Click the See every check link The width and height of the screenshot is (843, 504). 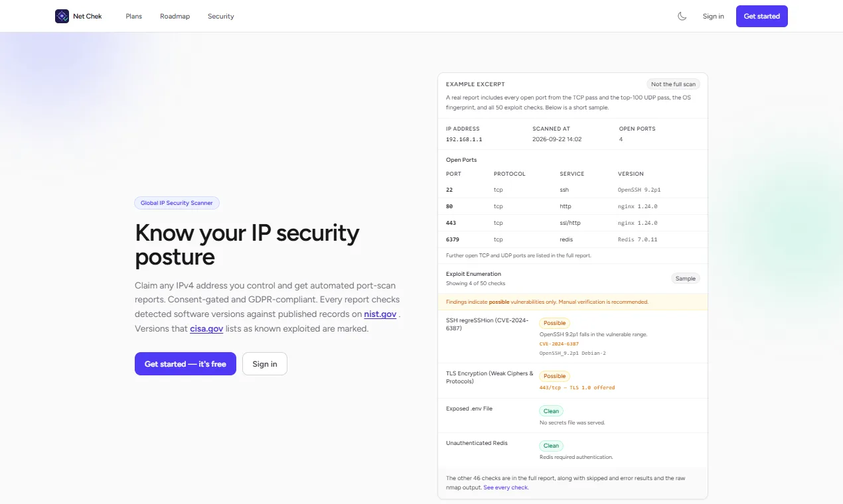(506, 487)
